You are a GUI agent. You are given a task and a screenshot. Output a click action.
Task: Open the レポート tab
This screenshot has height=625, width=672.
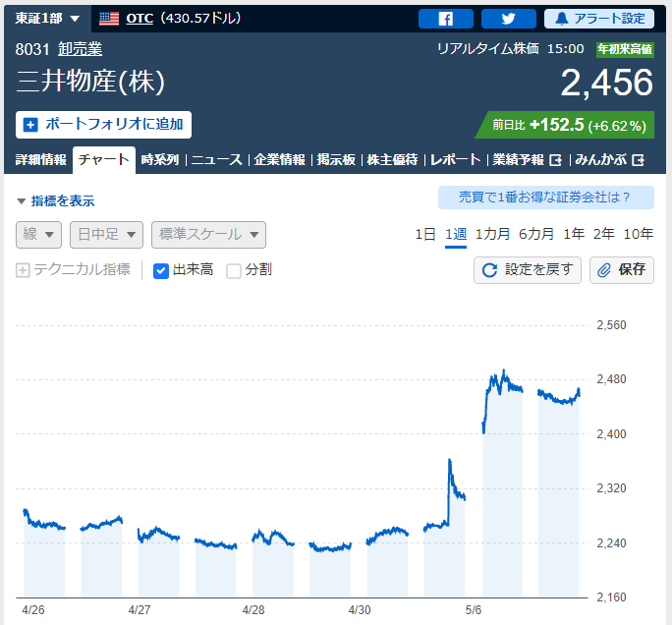coord(455,159)
